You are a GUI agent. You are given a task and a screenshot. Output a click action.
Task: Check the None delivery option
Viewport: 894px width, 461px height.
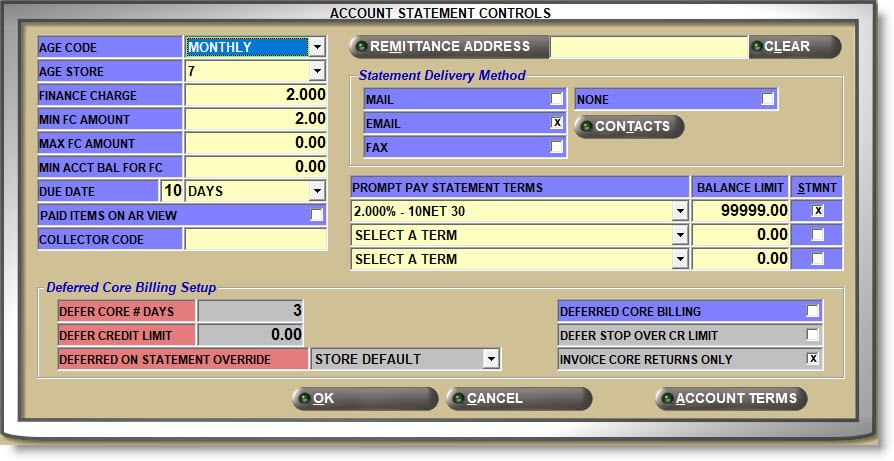click(x=767, y=100)
